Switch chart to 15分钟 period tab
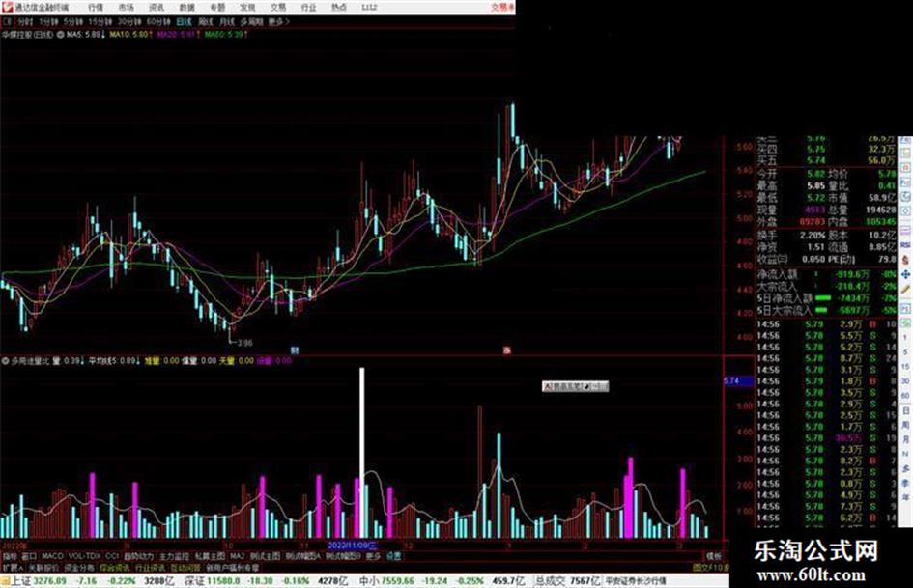Viewport: 913px width, 588px height. (100, 22)
